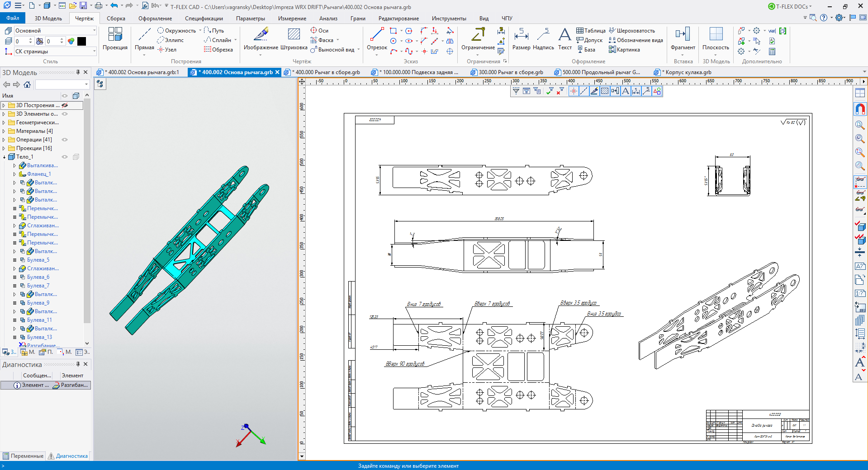Screen dimensions: 868x470
Task: Click the Обозначение вида button
Action: [x=636, y=40]
